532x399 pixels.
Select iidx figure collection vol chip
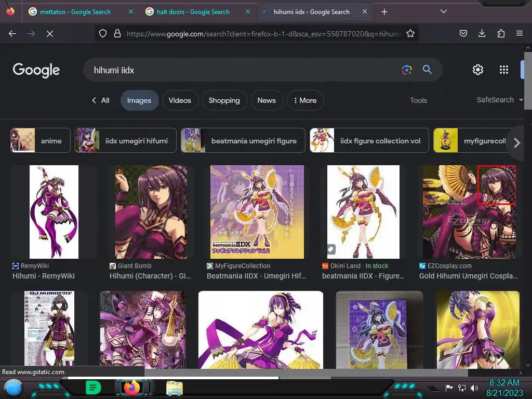(x=369, y=140)
